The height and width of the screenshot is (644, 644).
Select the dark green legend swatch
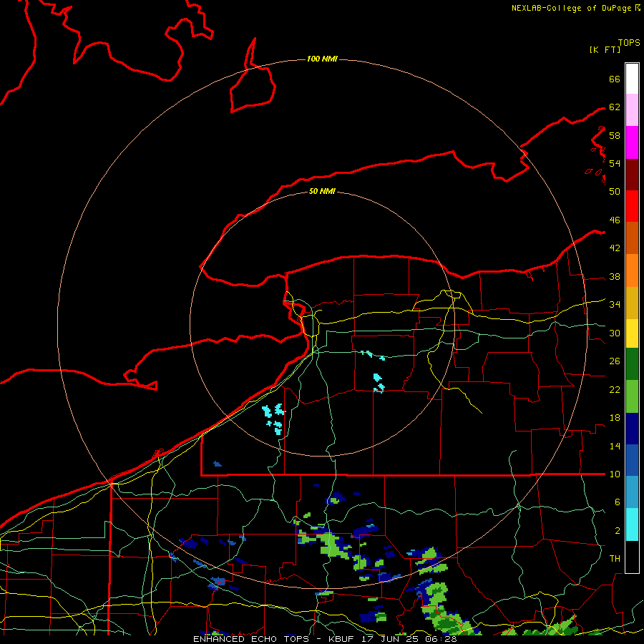pos(632,364)
